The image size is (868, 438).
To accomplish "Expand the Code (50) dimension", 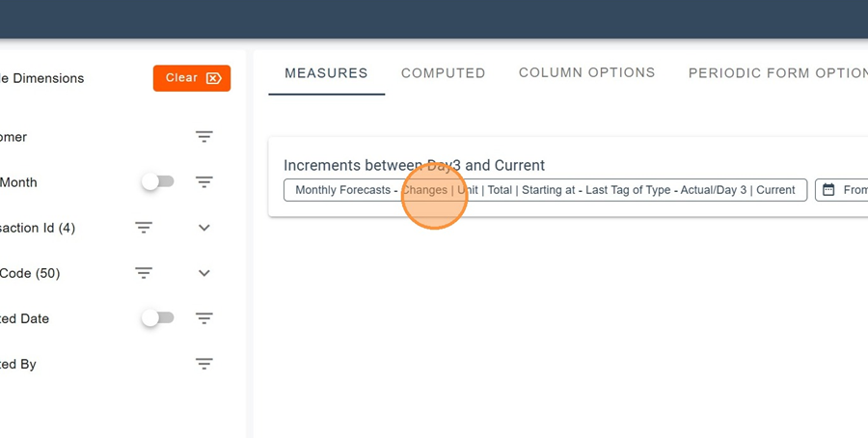I will point(203,273).
